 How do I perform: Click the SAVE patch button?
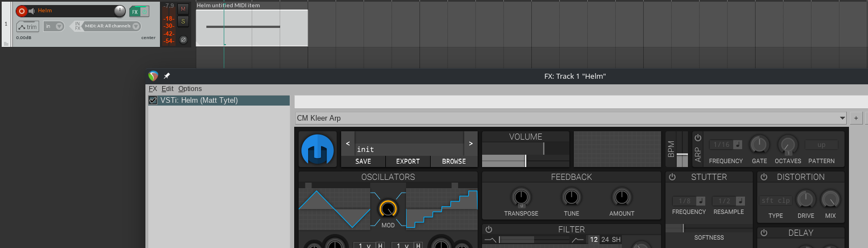[363, 161]
